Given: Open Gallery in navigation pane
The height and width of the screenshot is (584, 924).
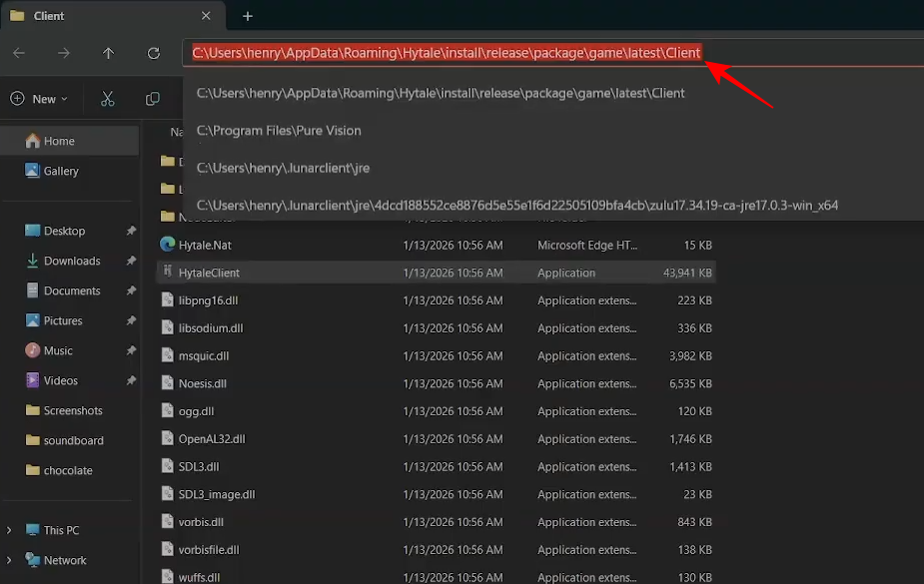Looking at the screenshot, I should [61, 171].
